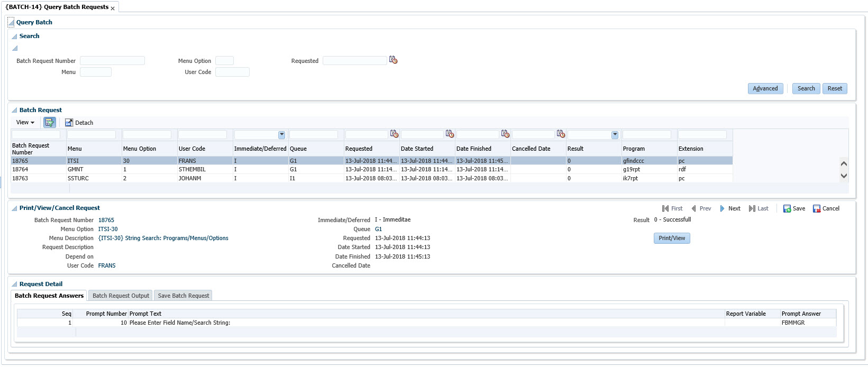Click the Print/View button
Viewport: 868px width, 367px height.
(x=672, y=238)
